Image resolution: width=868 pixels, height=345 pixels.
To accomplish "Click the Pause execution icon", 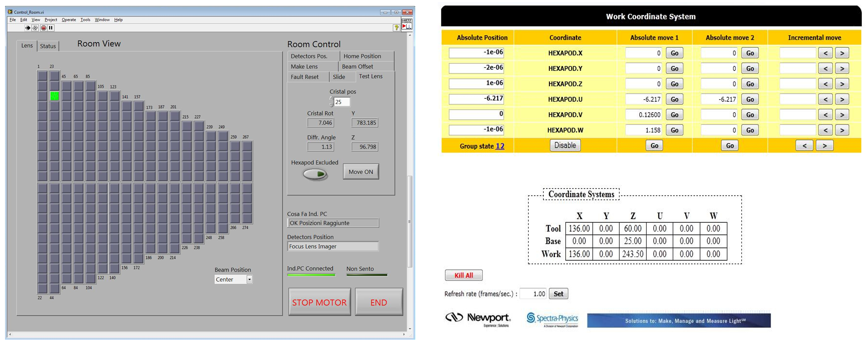I will pos(51,28).
